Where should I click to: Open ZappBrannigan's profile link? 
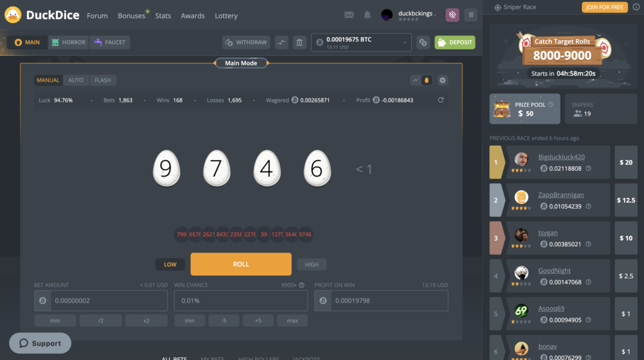[x=561, y=195]
